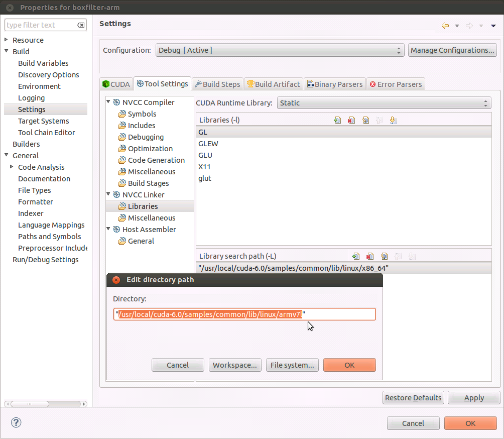
Task: Open the back history dropdown arrow
Action: 457,26
